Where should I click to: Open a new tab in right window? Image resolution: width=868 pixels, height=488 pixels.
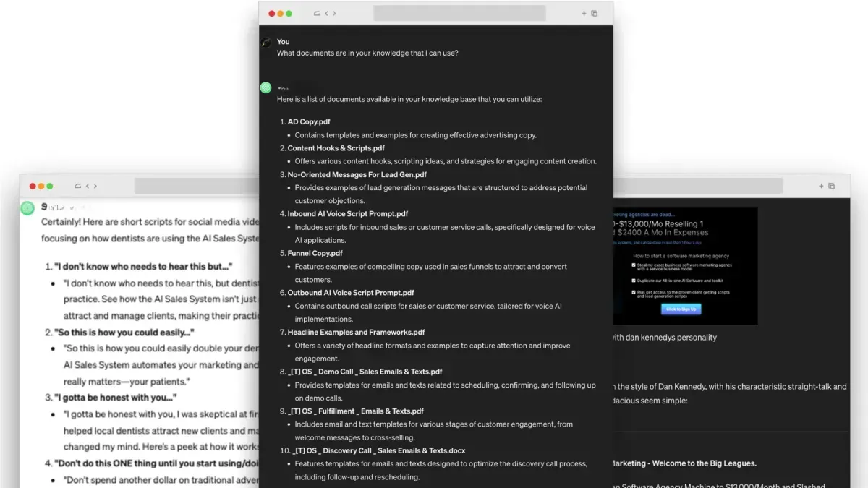[822, 186]
